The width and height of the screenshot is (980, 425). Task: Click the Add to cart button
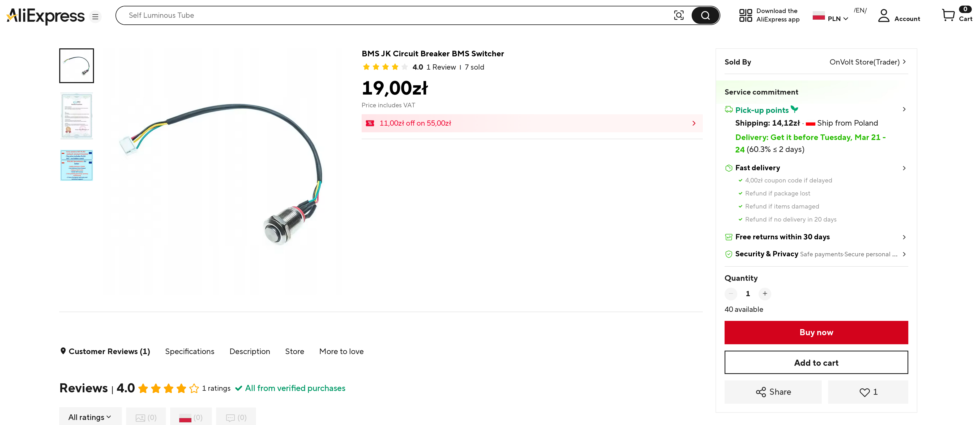816,363
